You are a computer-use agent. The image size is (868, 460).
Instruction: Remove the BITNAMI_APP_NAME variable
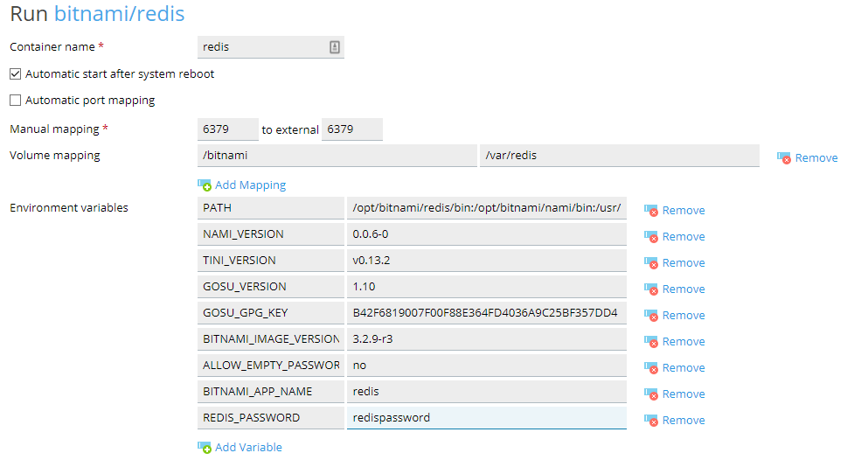pos(683,394)
